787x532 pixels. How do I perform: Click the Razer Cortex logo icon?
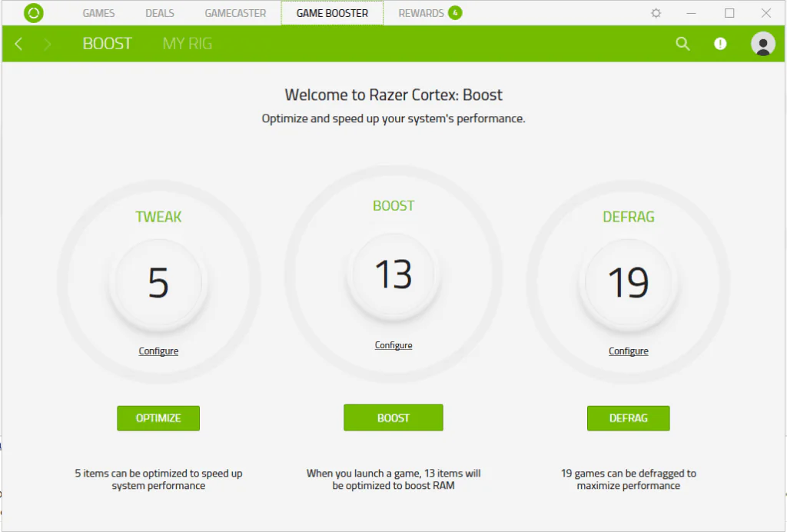coord(34,13)
